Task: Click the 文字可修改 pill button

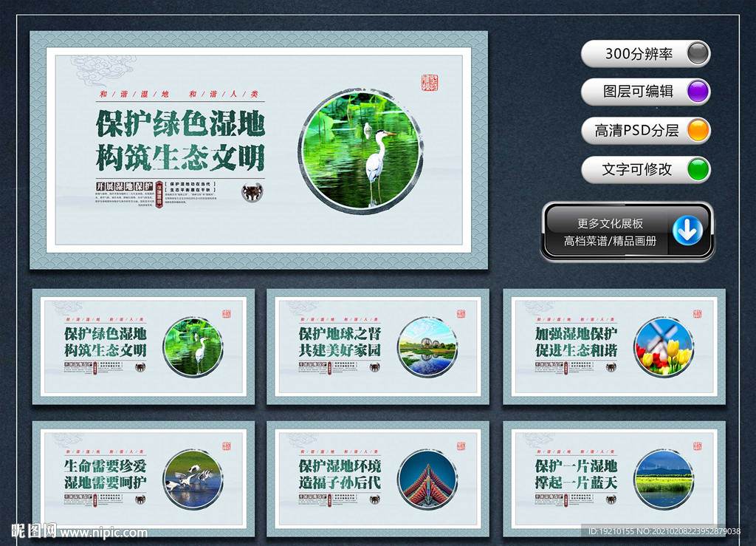Action: click(645, 170)
